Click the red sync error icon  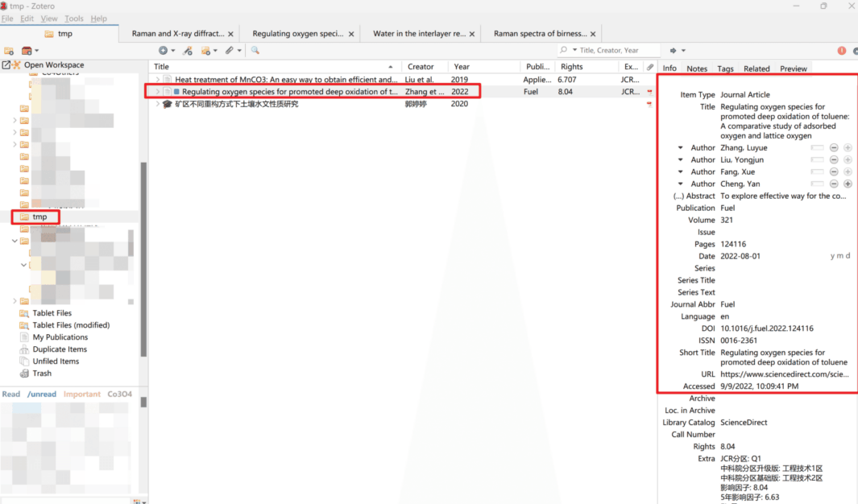tap(841, 51)
